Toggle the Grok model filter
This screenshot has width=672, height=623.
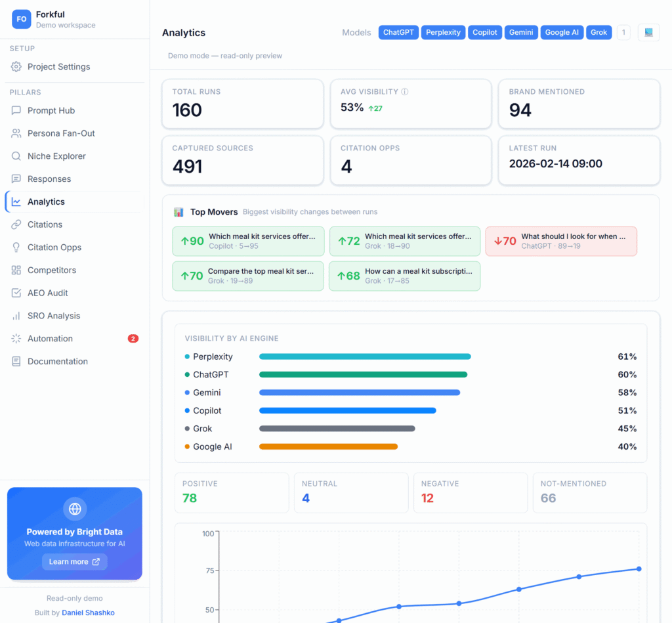click(x=598, y=32)
